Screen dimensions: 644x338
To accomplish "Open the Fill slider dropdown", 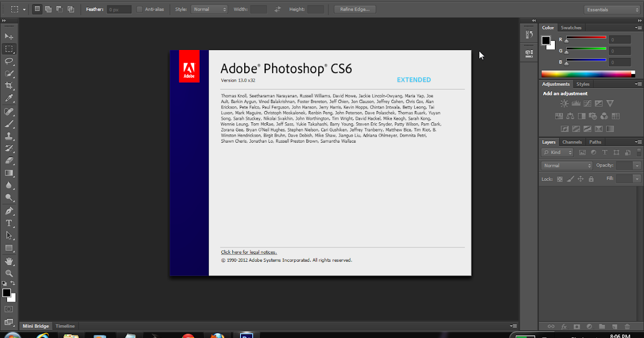I will 637,179.
